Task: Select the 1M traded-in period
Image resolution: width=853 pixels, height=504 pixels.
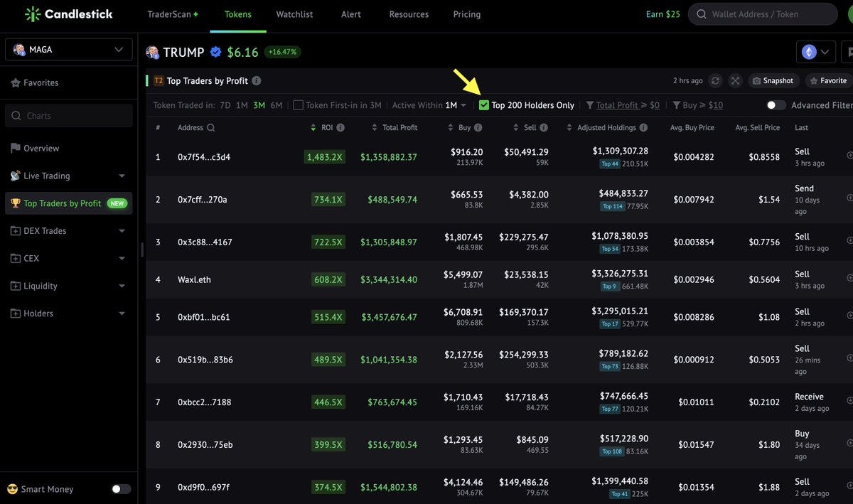Action: coord(242,105)
